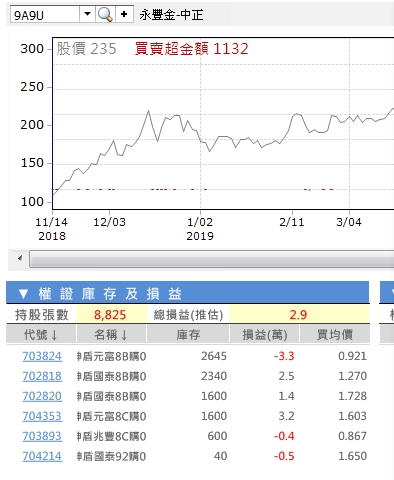Click average price 1.650

(352, 456)
